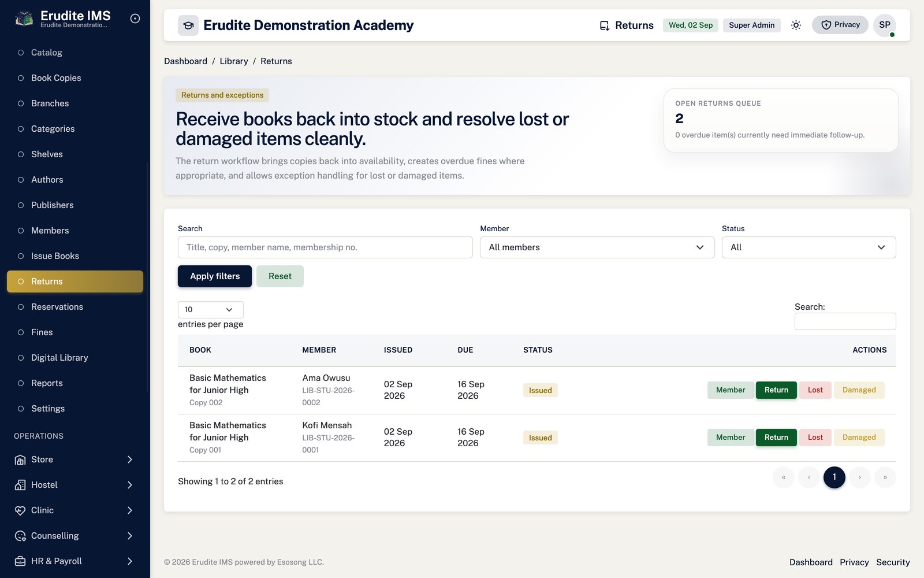Focus the table Search input box
The height and width of the screenshot is (578, 924).
tap(845, 321)
